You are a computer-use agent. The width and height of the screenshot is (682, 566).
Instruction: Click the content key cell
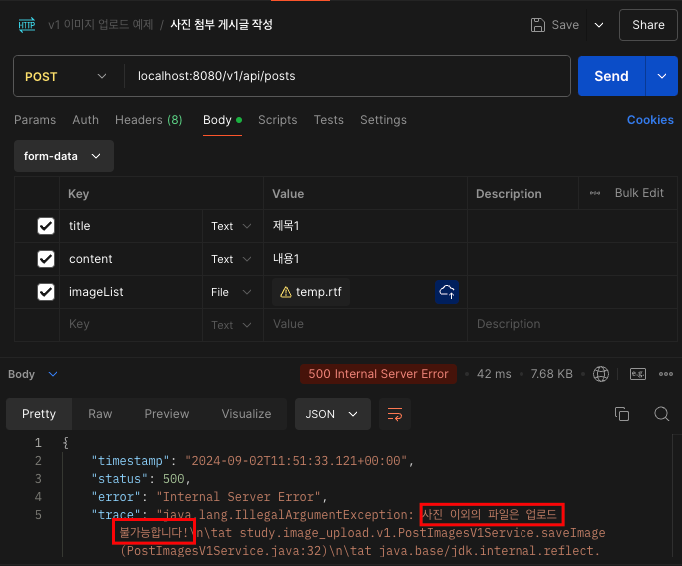(130, 259)
